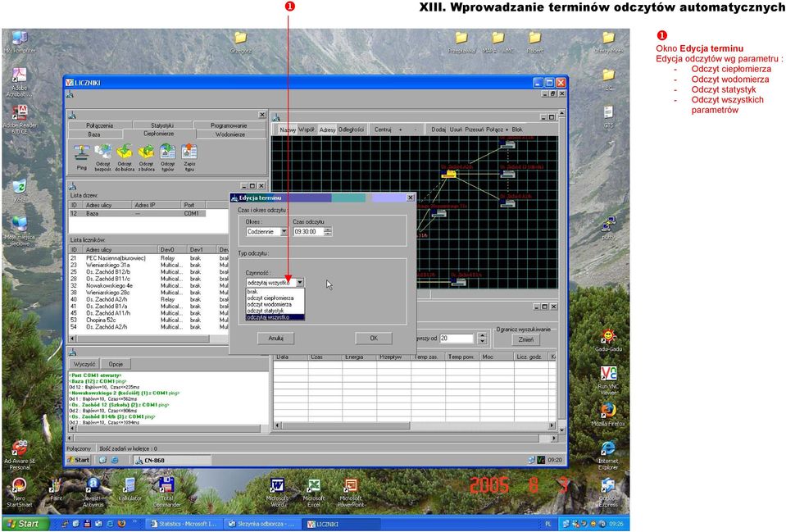Open Total Commander desktop shortcut

pos(167,493)
